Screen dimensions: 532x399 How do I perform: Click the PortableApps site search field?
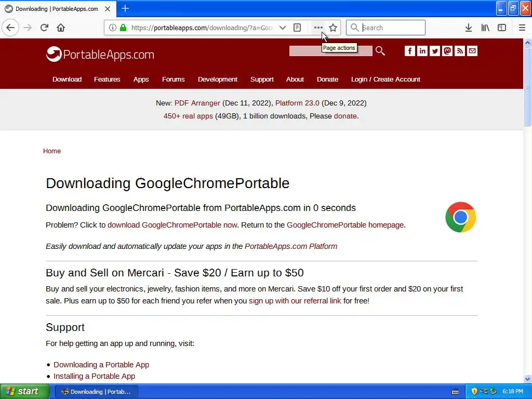(330, 51)
